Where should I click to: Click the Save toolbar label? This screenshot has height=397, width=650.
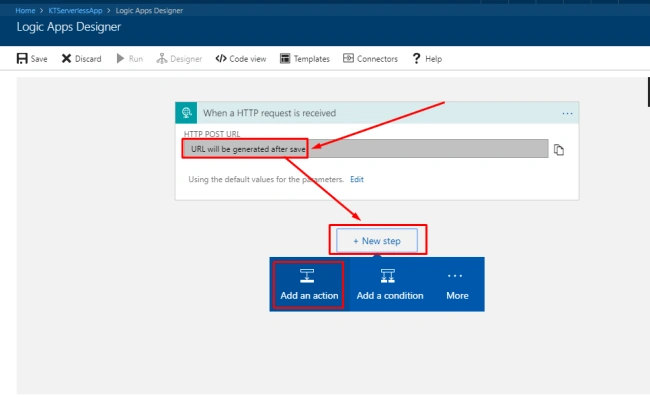[39, 59]
